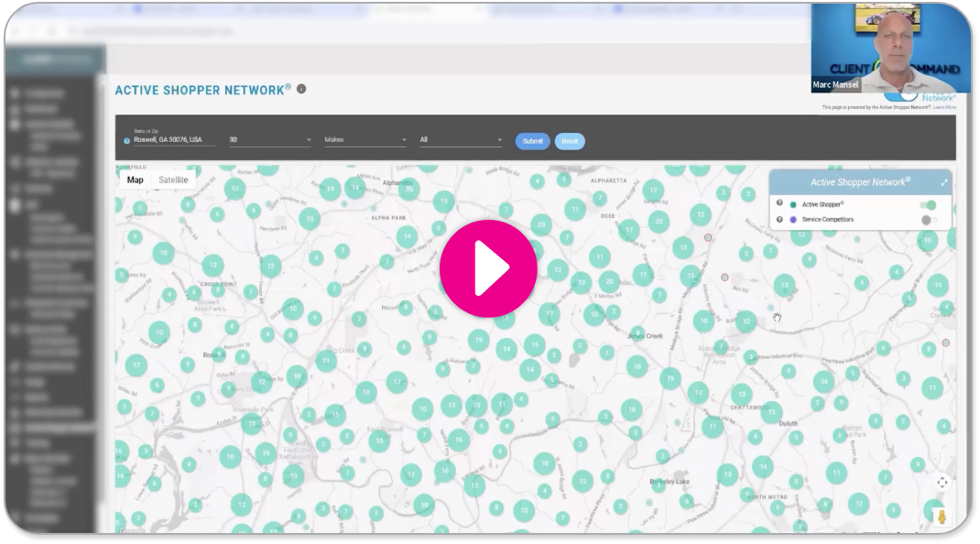980x544 pixels.
Task: Click the map camera controls crosshair icon
Action: (942, 482)
